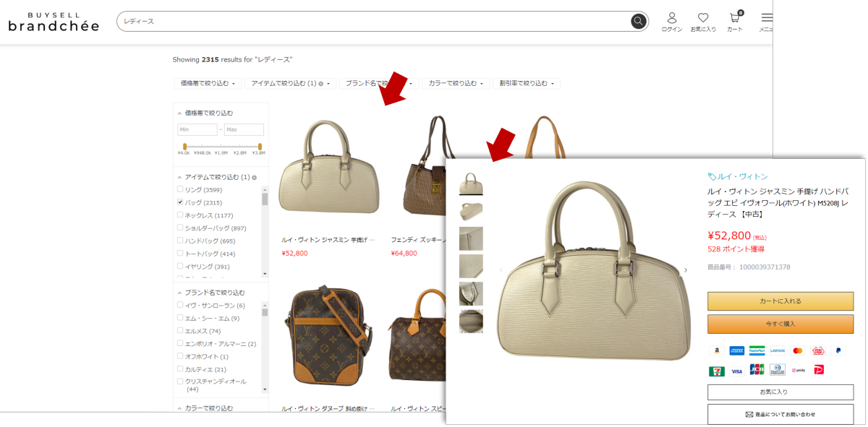868x427 pixels.
Task: Check the ハンドバッグ (695) checkbox
Action: tap(180, 240)
